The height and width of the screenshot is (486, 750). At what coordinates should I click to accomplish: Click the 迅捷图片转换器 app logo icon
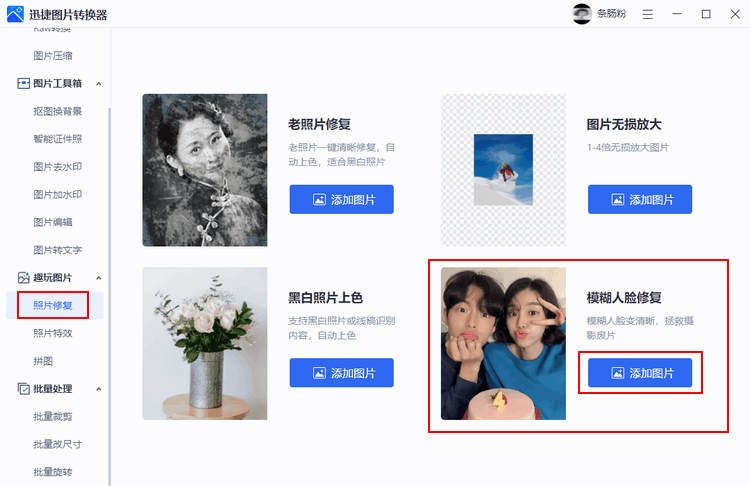pos(15,14)
